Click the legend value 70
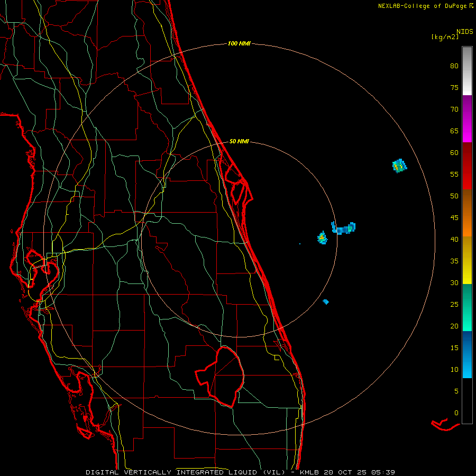 [x=454, y=109]
